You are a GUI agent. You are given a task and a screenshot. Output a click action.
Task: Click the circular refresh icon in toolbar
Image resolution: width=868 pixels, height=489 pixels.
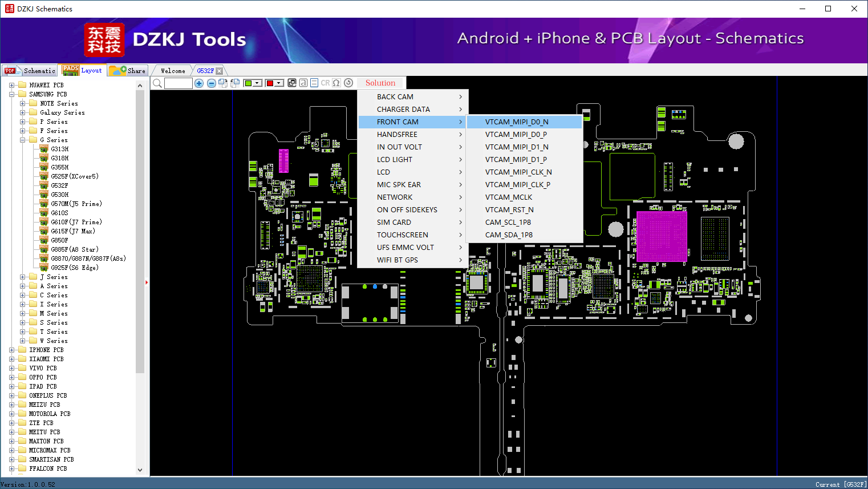(x=348, y=83)
